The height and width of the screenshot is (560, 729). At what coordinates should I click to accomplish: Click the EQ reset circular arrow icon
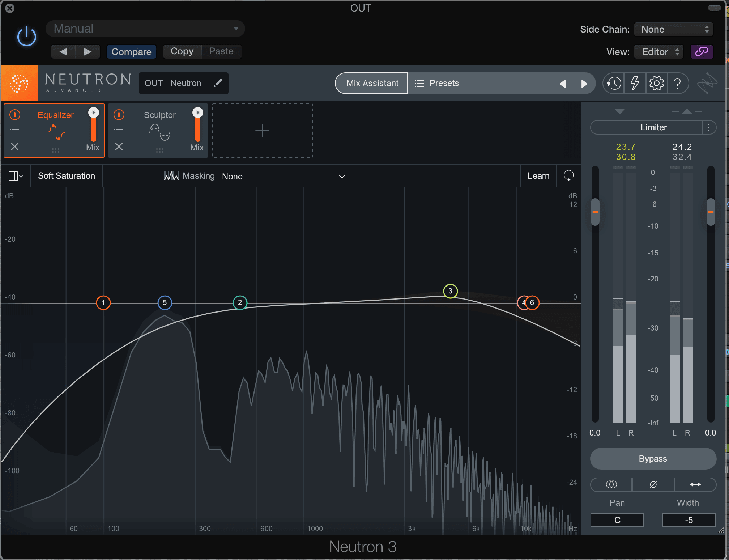click(x=568, y=176)
